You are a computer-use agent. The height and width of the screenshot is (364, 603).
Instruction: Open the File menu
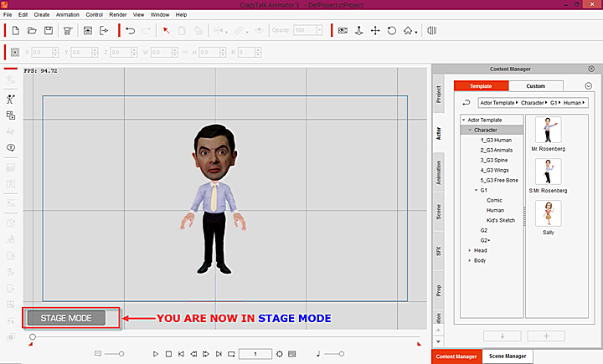(x=8, y=14)
